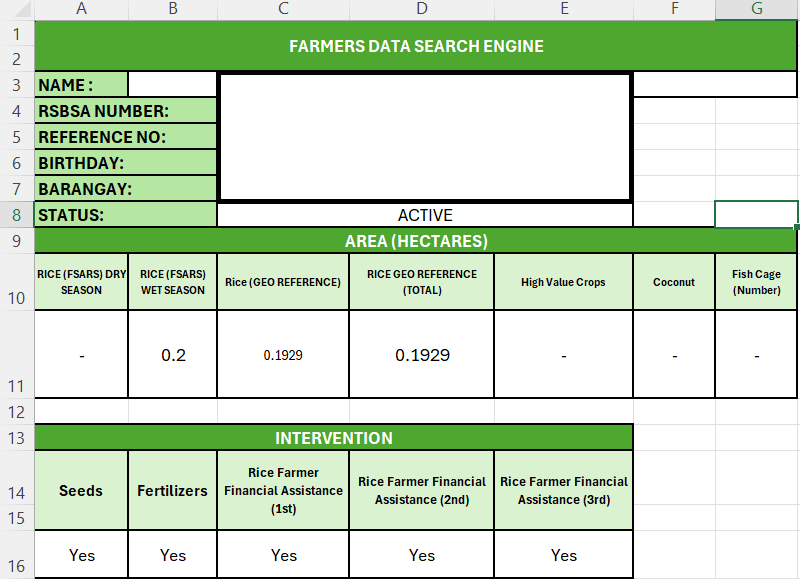Click the BIRTHDAY label cell
This screenshot has height=579, width=800.
(x=126, y=163)
